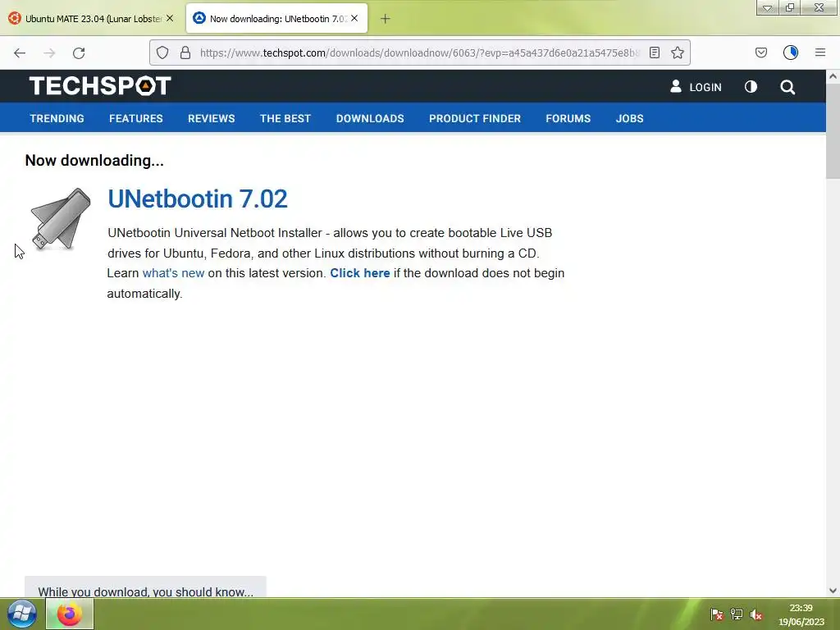Click the page scrollbar up arrow
Viewport: 840px width, 630px height.
833,76
